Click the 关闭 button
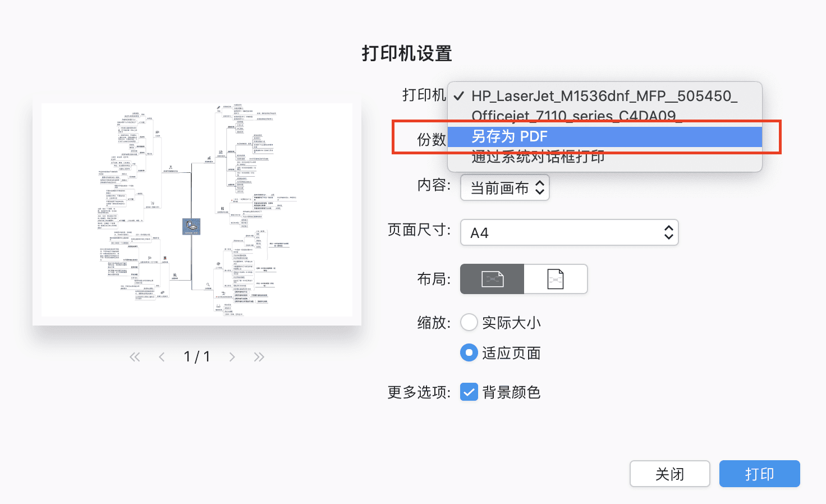826x504 pixels. point(669,474)
